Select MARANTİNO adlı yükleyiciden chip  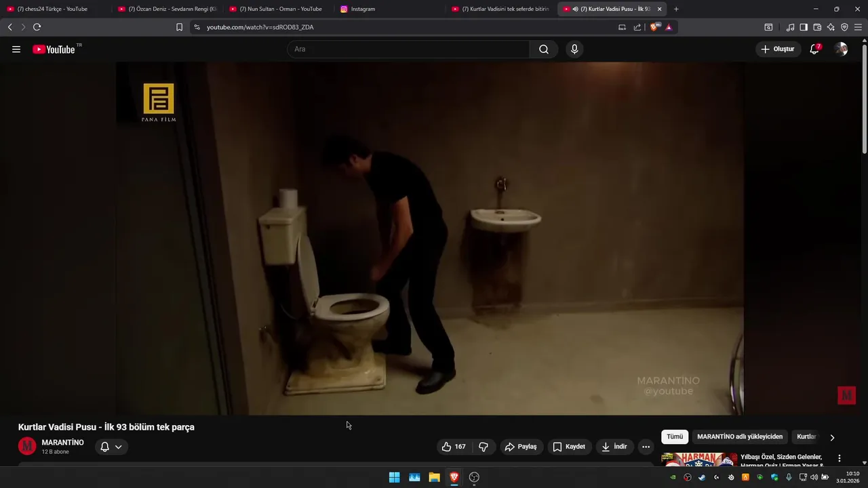click(x=740, y=437)
